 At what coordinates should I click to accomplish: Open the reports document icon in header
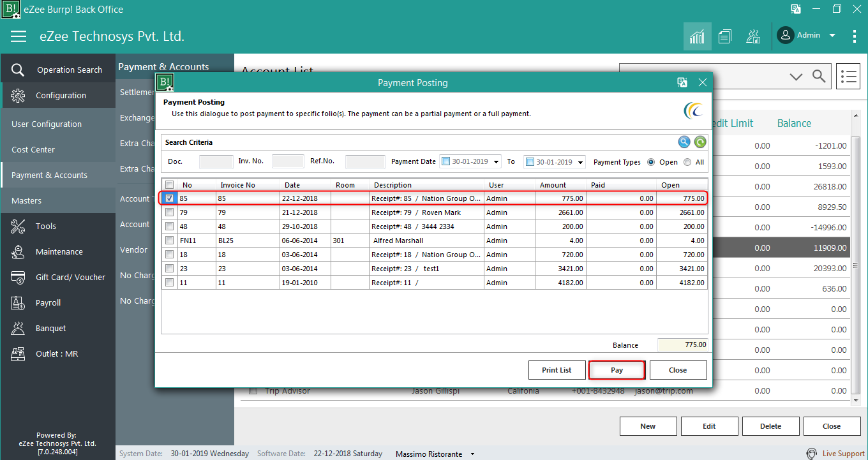point(724,36)
